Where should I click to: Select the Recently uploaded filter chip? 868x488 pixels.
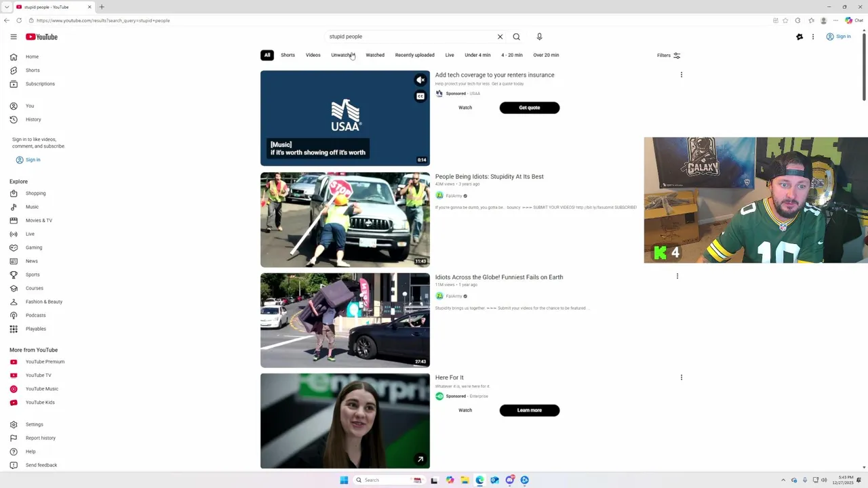coord(415,55)
